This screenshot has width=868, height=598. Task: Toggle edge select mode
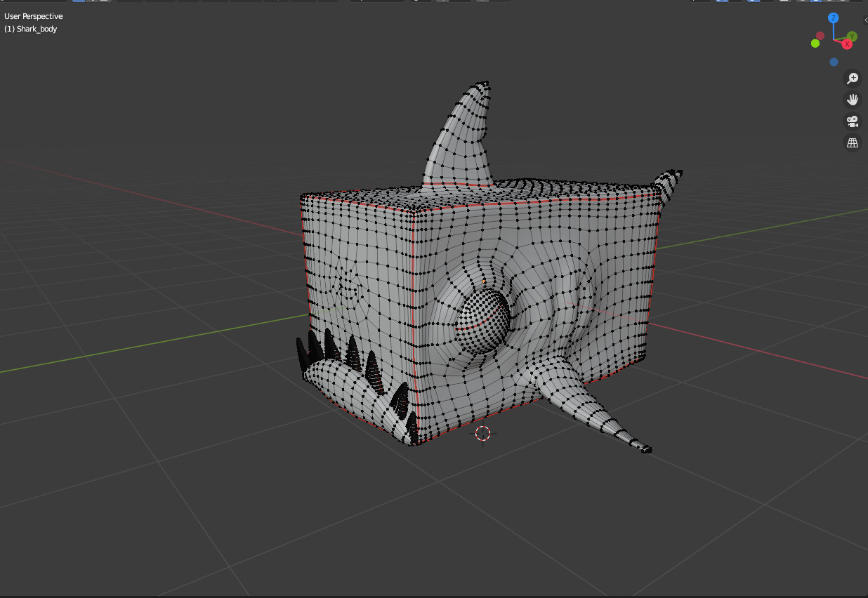click(x=92, y=3)
